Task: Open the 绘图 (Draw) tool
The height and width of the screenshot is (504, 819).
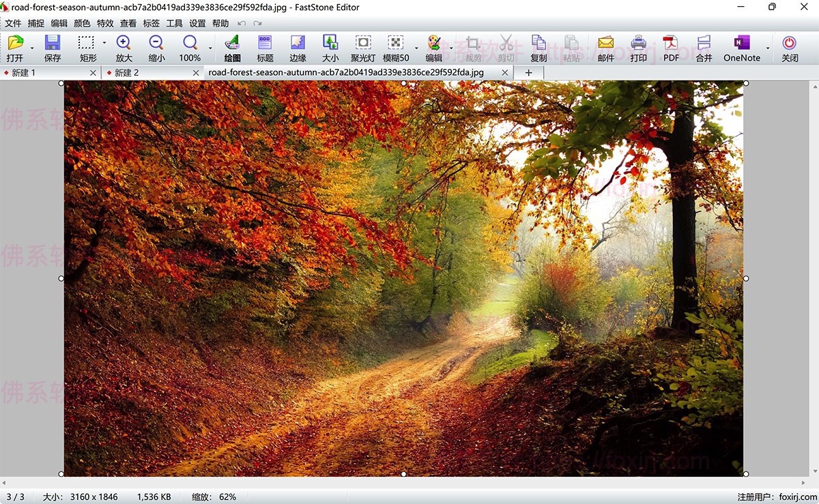Action: [x=232, y=48]
